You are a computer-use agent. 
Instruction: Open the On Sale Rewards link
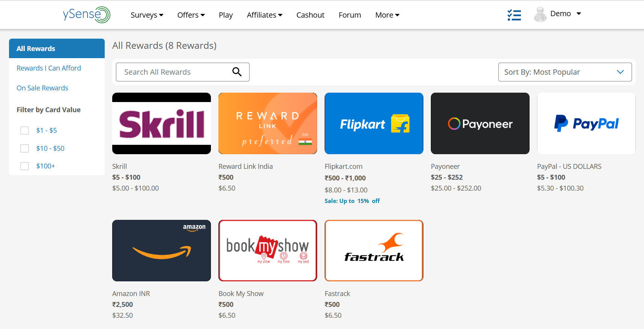(x=42, y=88)
